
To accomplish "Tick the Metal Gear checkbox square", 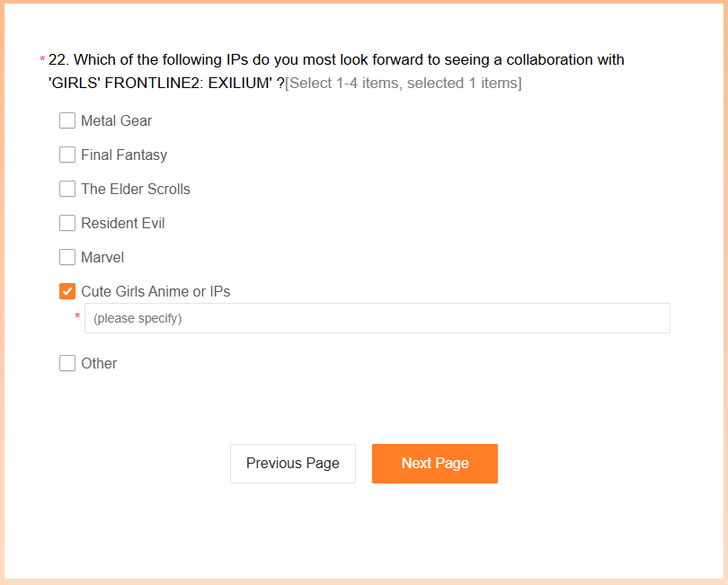I will pyautogui.click(x=67, y=120).
